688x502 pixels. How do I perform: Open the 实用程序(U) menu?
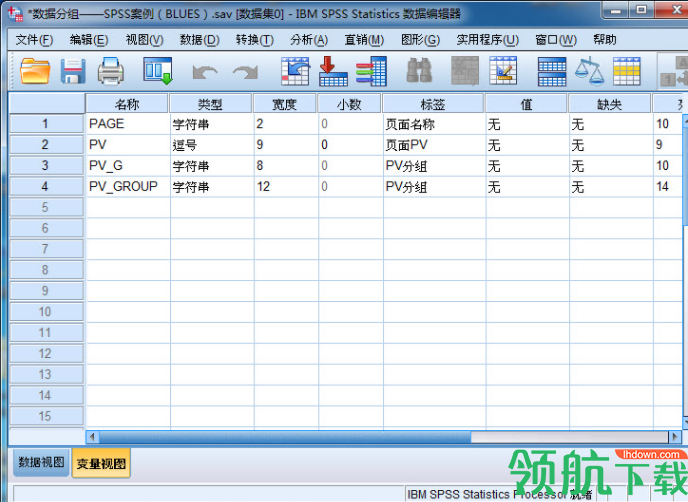[487, 40]
